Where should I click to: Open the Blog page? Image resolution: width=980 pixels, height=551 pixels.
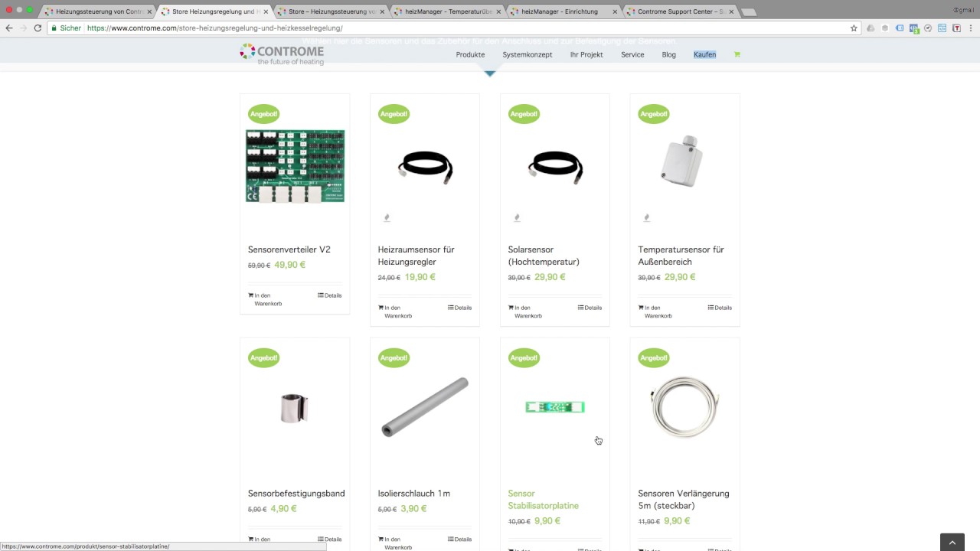point(668,55)
